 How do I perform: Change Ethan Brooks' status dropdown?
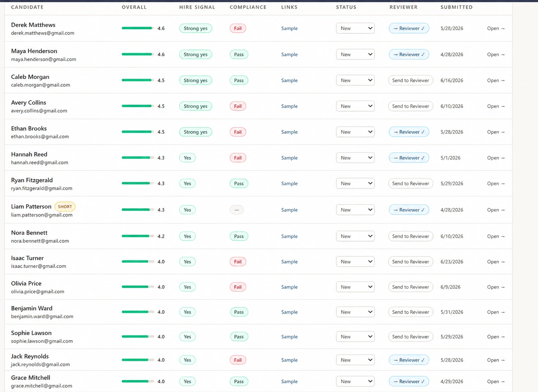355,132
